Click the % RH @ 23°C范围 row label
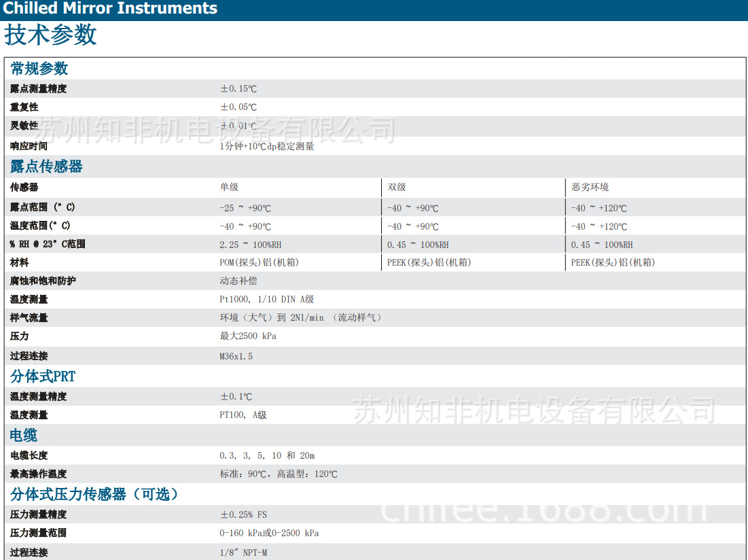 pos(48,244)
